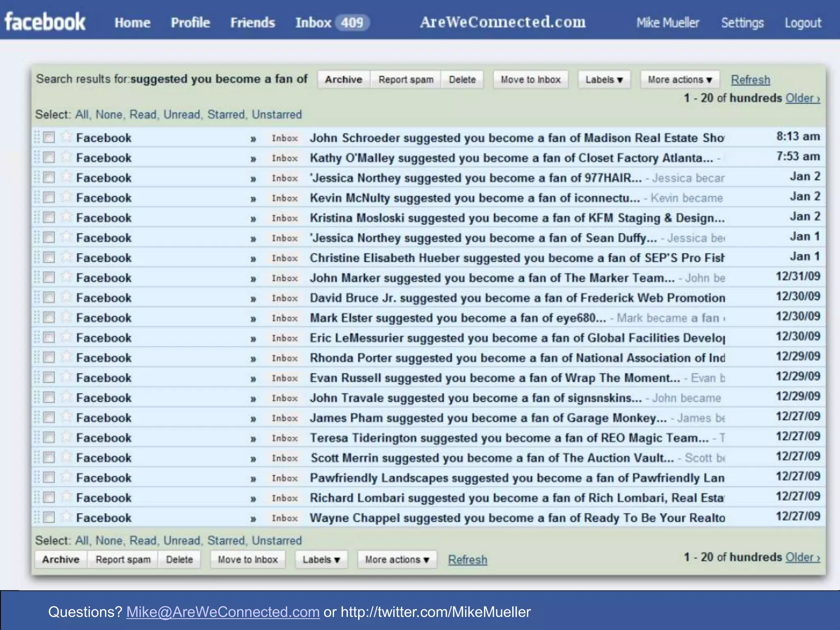Click the star on Kevin McNulty's message
The width and height of the screenshot is (840, 630).
coord(66,197)
